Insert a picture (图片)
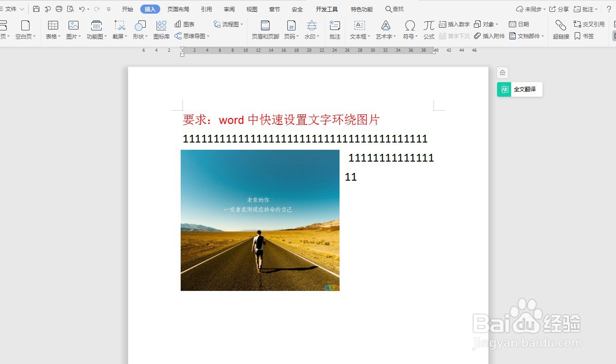616x364 pixels. pos(74,30)
